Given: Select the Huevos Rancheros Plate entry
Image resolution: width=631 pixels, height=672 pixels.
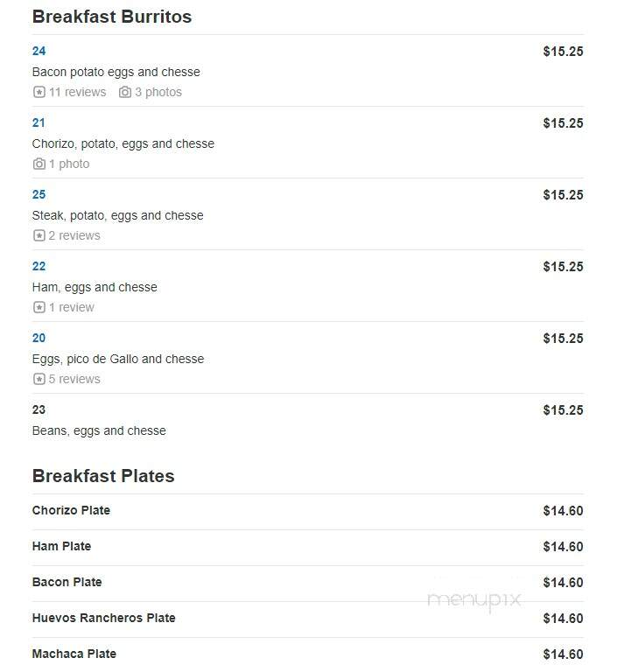Looking at the screenshot, I should click(308, 619).
